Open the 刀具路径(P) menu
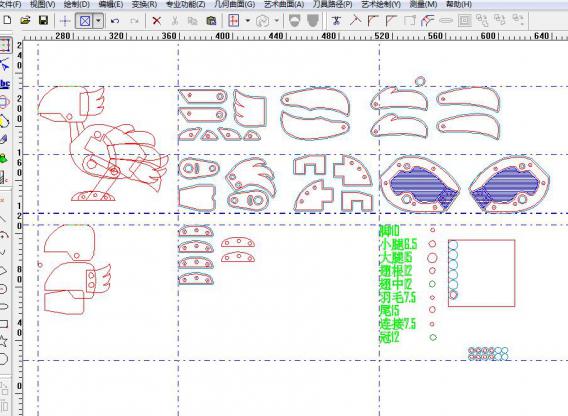568x416 pixels. click(333, 4)
